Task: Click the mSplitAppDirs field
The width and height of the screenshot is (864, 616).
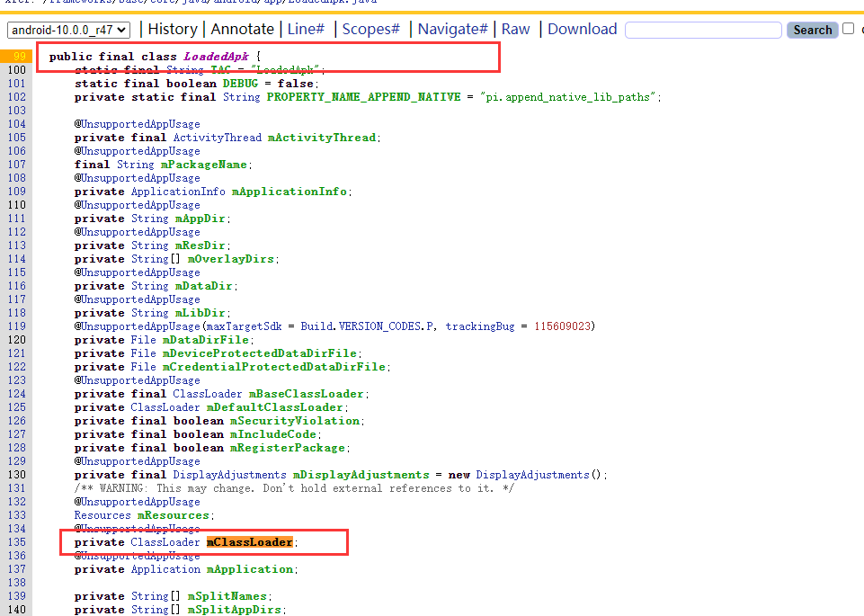Action: pos(234,610)
